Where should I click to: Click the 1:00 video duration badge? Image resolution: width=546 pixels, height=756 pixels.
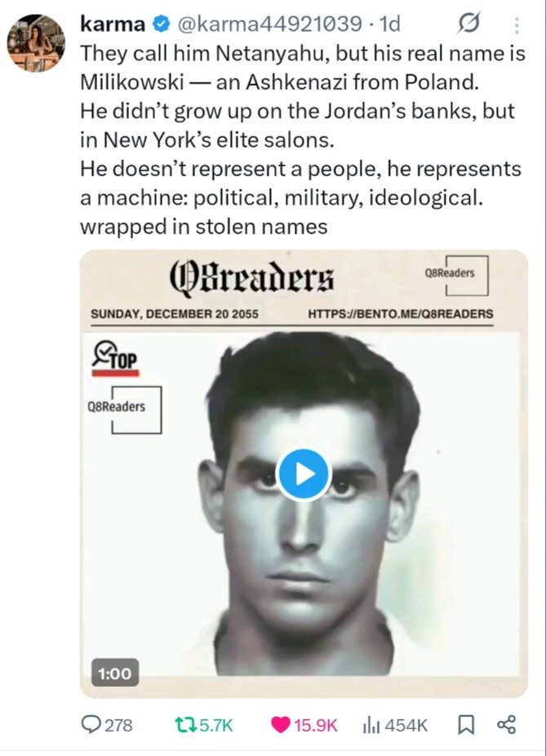pos(115,673)
